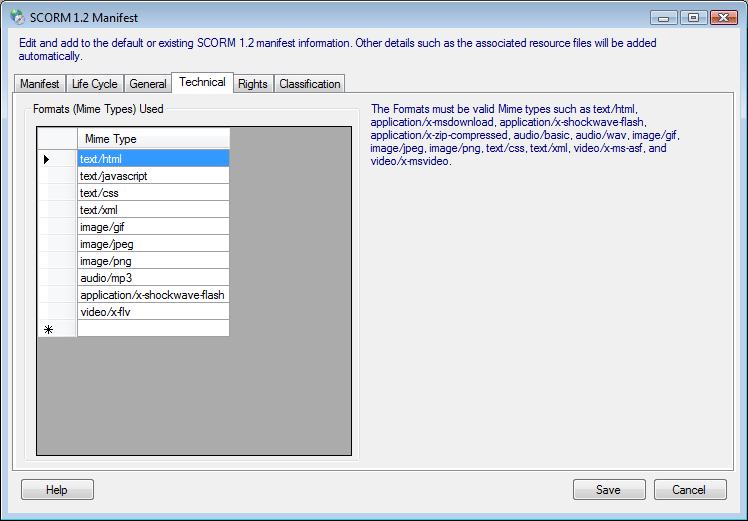Select the image/jpeg cell
Viewport: 748px width, 521px height.
(x=153, y=244)
